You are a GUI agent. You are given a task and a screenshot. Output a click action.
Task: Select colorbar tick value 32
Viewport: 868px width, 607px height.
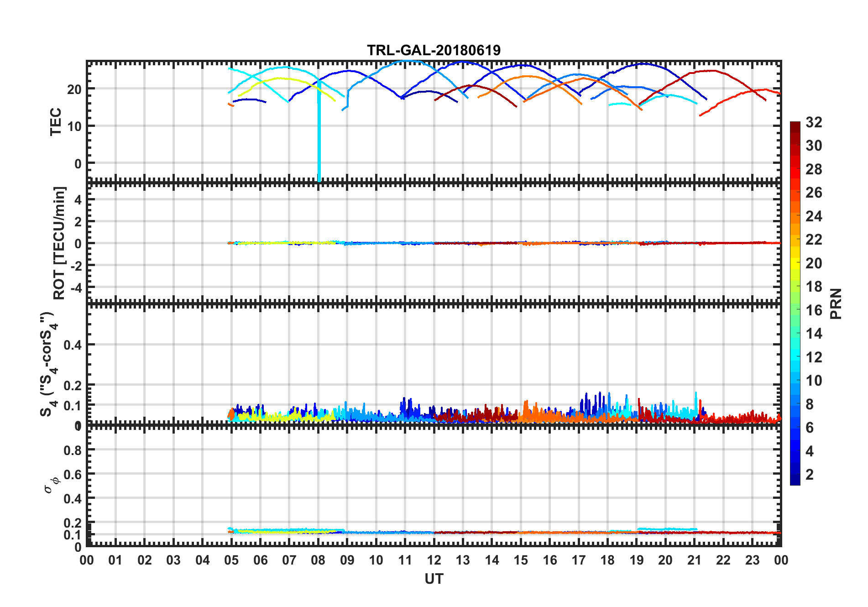pyautogui.click(x=814, y=122)
